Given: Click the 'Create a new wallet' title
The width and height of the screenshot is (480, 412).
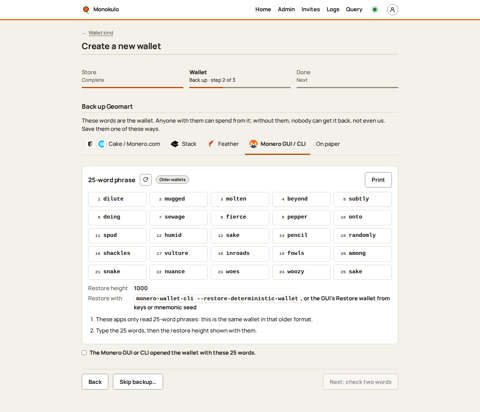Looking at the screenshot, I should point(121,46).
